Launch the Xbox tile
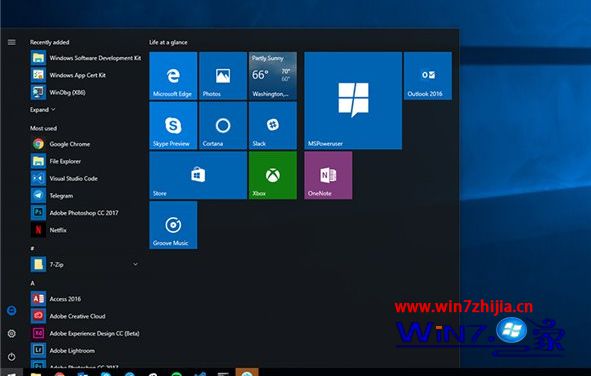The image size is (591, 376). click(273, 175)
